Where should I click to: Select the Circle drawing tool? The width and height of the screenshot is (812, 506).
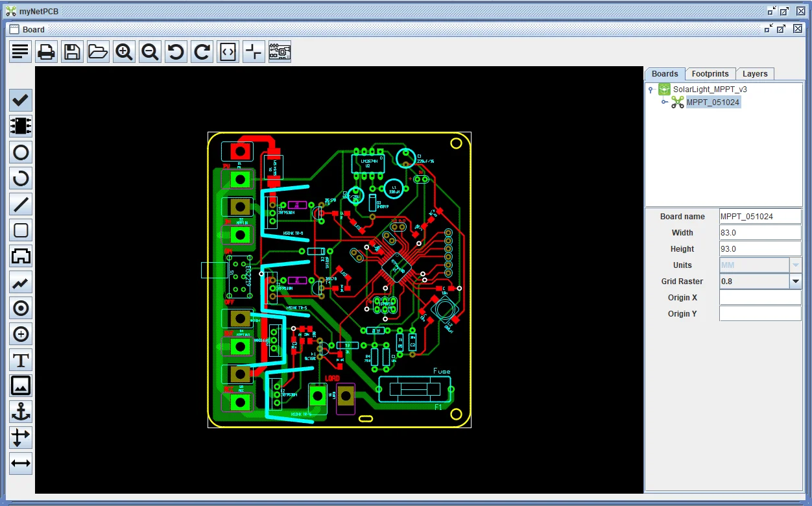(x=21, y=152)
